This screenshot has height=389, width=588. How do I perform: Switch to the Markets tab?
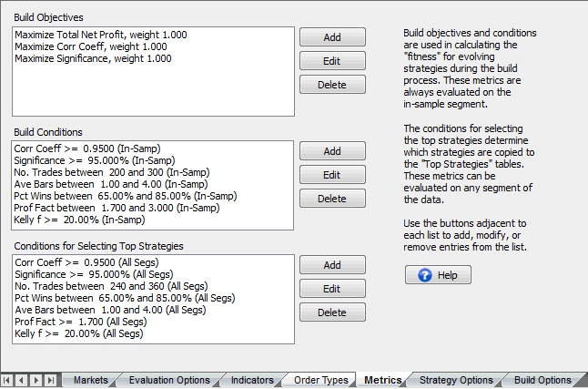[90, 380]
